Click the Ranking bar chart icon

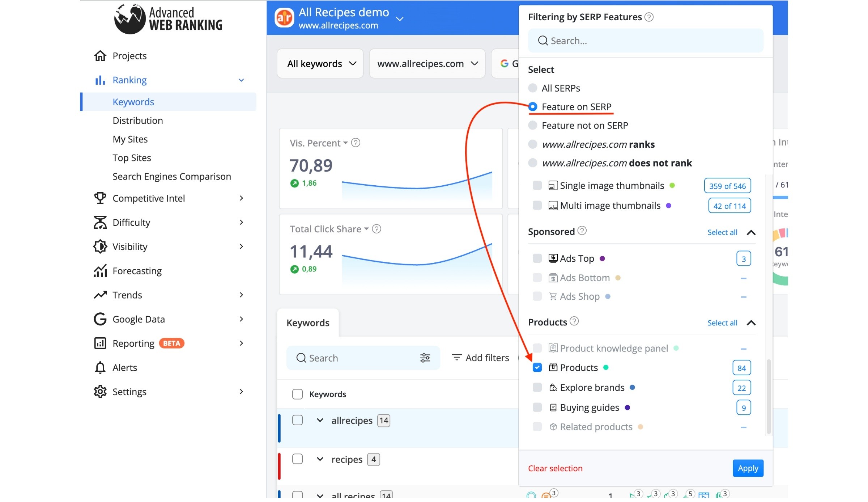[x=100, y=80]
